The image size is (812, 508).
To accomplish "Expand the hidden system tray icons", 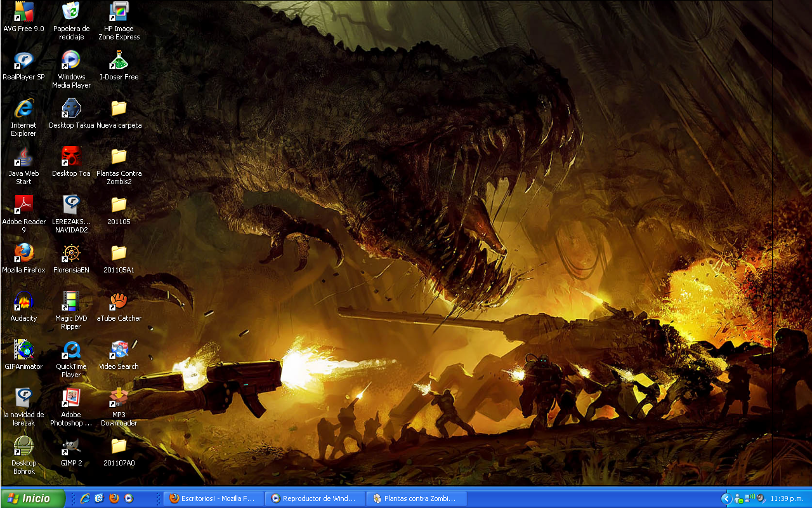I will (727, 498).
